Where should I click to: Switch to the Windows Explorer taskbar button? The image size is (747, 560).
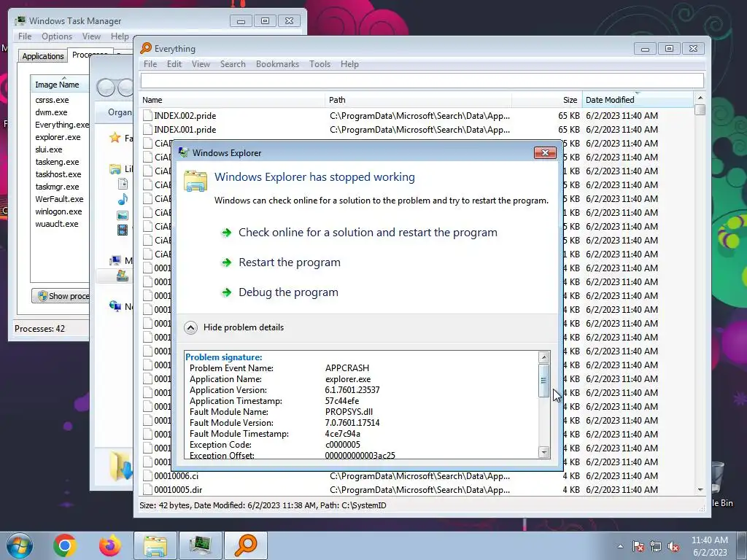[155, 545]
